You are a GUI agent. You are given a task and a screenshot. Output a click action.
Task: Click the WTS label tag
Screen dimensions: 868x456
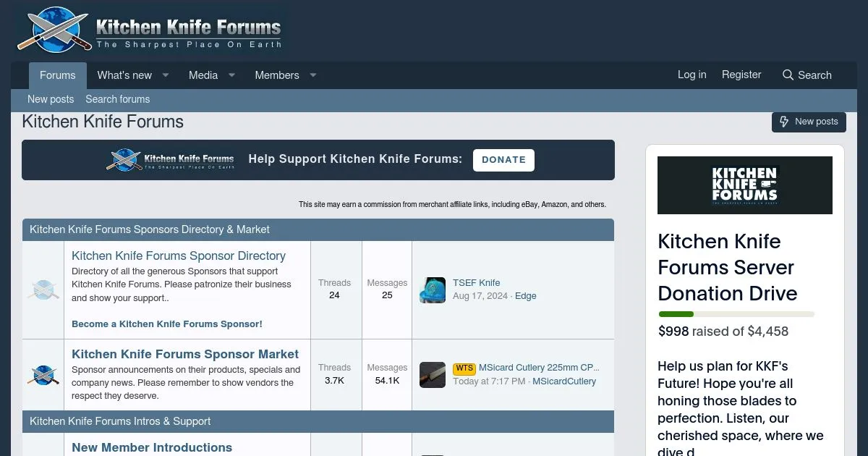(464, 368)
